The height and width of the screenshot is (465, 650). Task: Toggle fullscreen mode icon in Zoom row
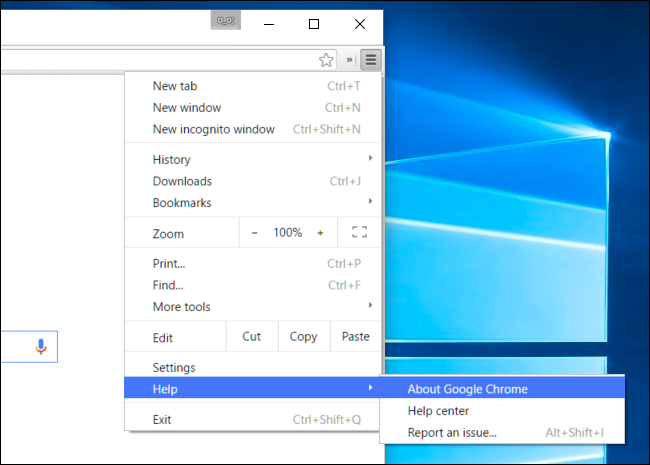click(360, 232)
